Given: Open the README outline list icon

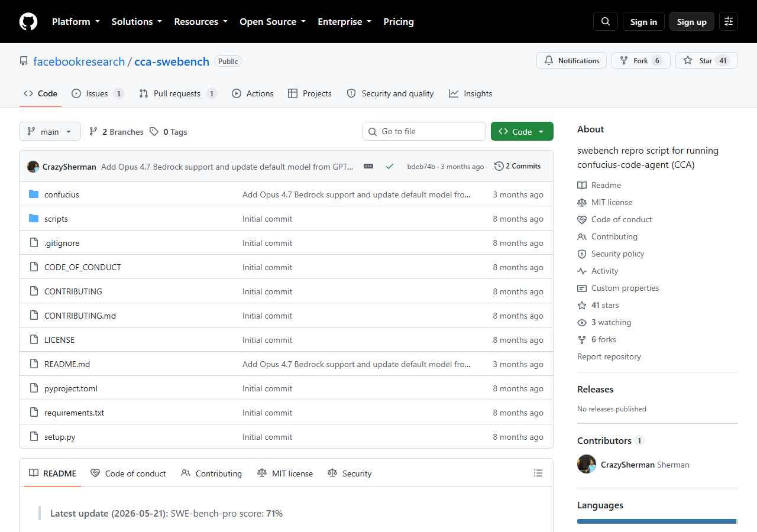Looking at the screenshot, I should pyautogui.click(x=538, y=473).
